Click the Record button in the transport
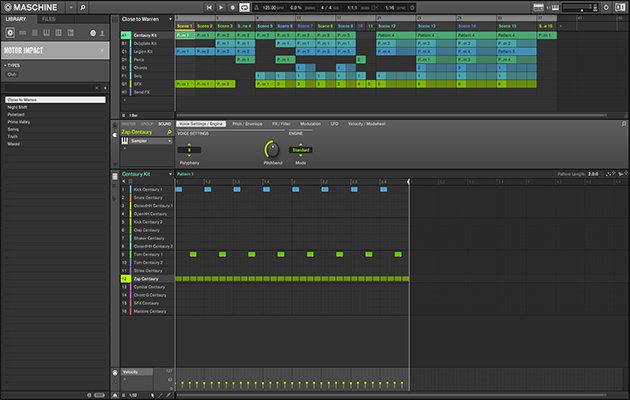Screen dimensions: 630x400 tap(234, 8)
